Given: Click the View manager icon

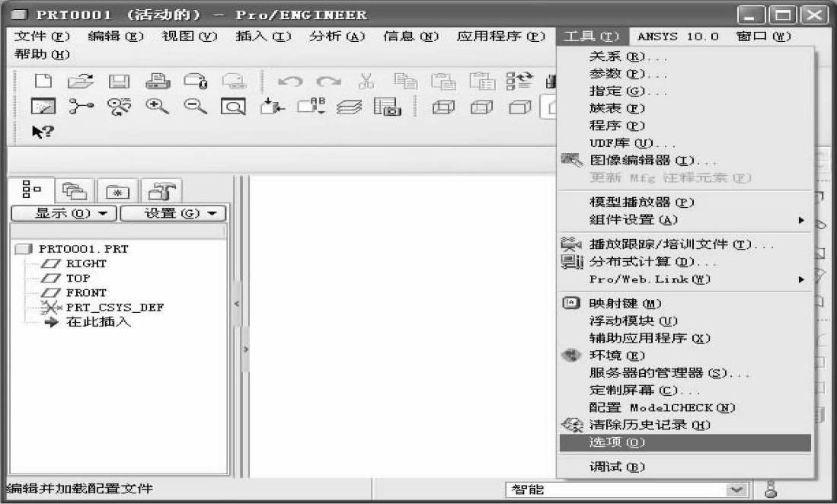Looking at the screenshot, I should pyautogui.click(x=388, y=107).
